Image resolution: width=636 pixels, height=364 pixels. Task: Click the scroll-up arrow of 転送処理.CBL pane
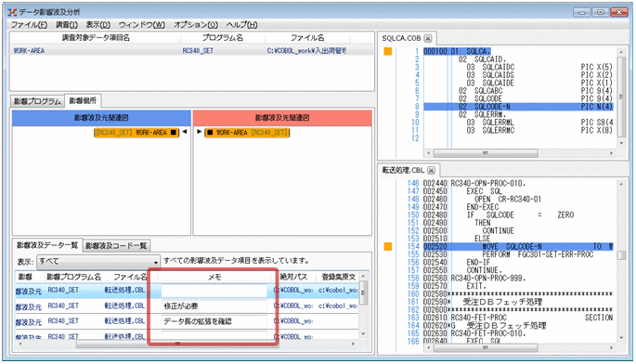[x=621, y=184]
